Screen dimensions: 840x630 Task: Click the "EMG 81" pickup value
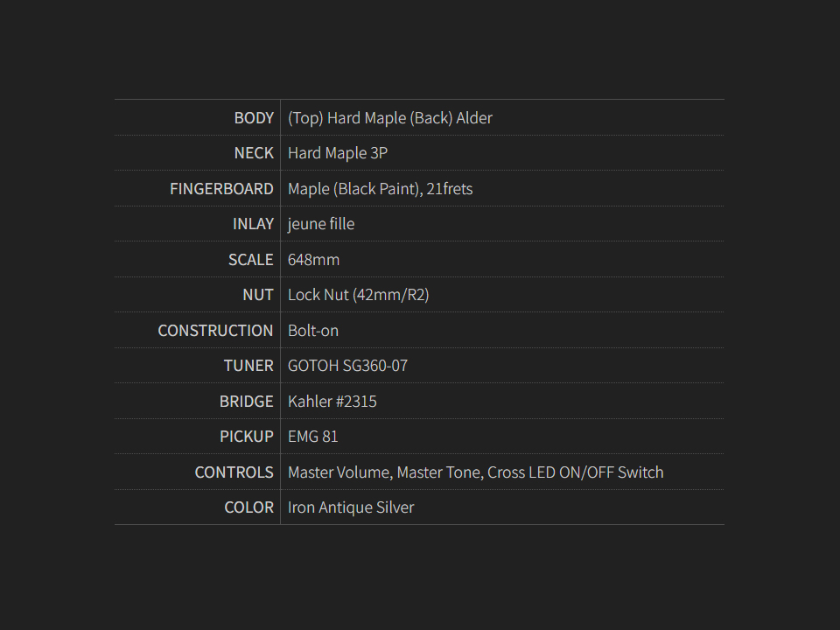(x=312, y=437)
